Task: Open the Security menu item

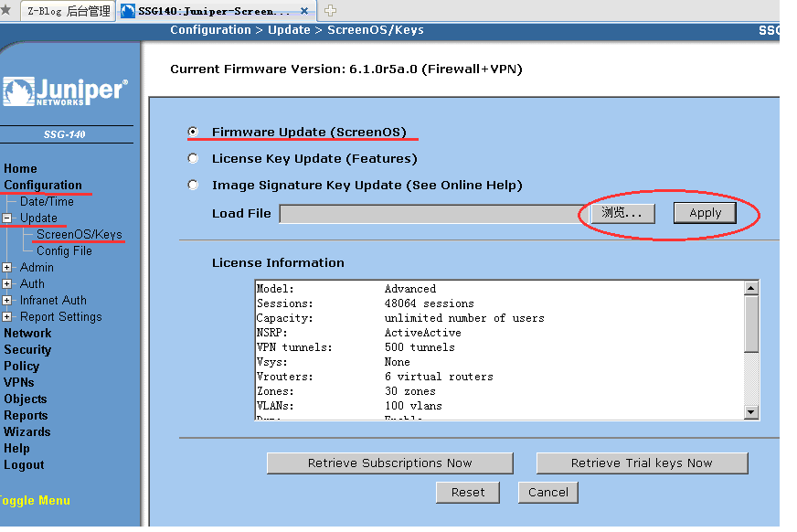Action: 27,349
